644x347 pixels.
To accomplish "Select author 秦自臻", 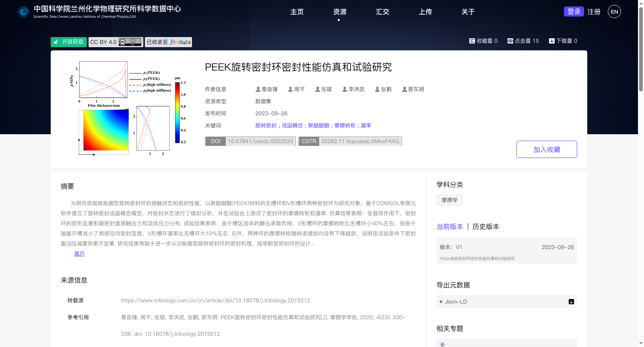I will (x=266, y=89).
